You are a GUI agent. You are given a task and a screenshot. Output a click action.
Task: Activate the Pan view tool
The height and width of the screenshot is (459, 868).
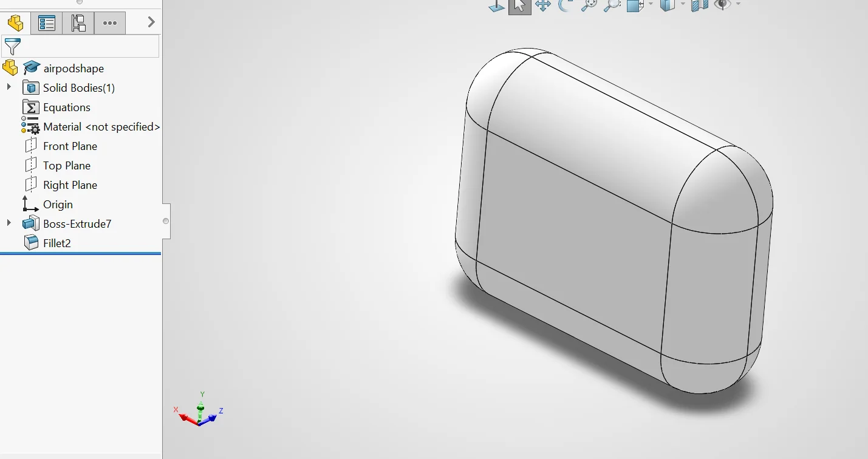click(x=543, y=5)
